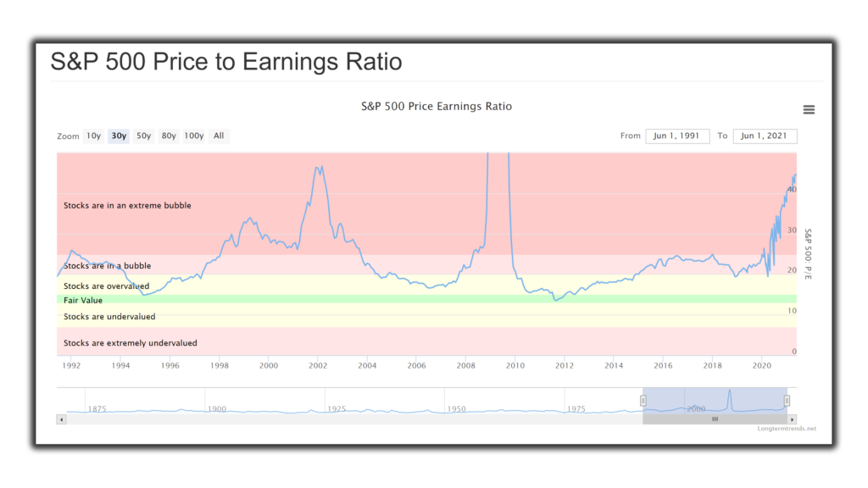Select the 80y zoom range

point(169,136)
